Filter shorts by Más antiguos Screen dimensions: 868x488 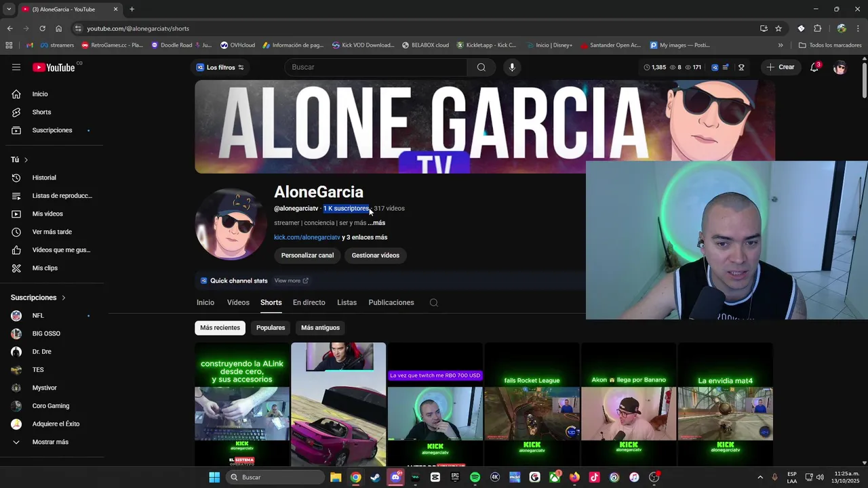tap(320, 327)
